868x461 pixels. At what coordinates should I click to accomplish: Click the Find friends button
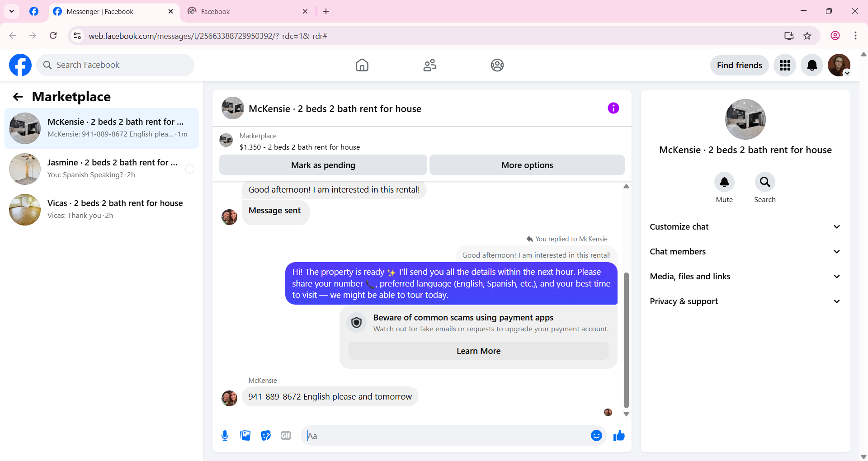point(740,65)
